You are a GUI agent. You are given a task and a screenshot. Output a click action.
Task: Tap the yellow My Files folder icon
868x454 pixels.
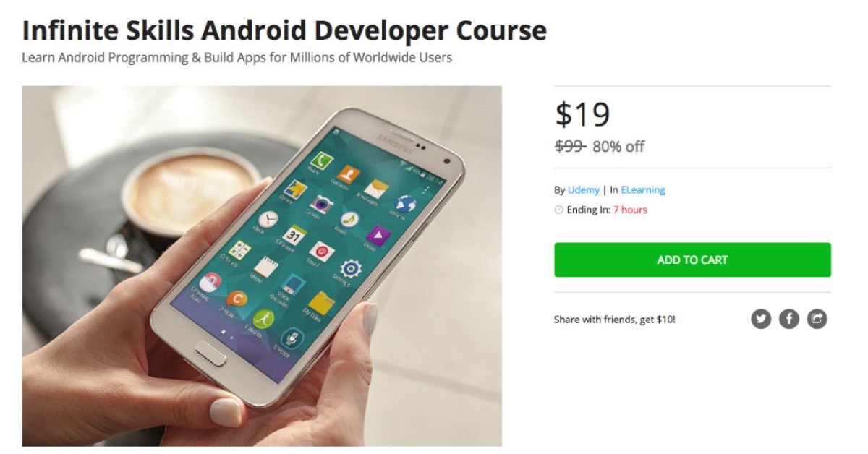point(321,304)
